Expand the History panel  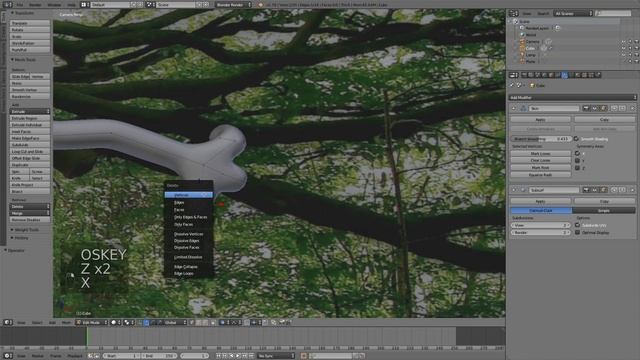tap(20, 238)
